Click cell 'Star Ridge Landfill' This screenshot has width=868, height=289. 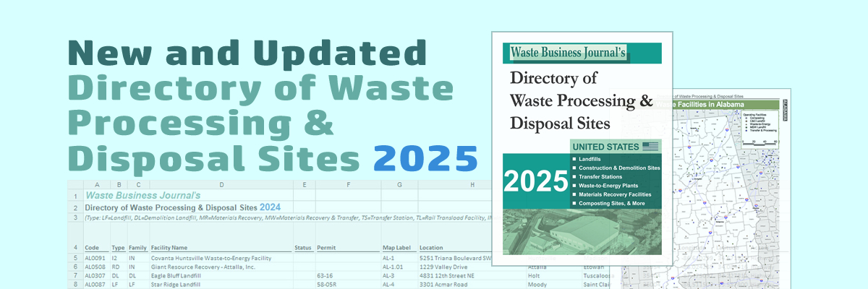tap(176, 284)
